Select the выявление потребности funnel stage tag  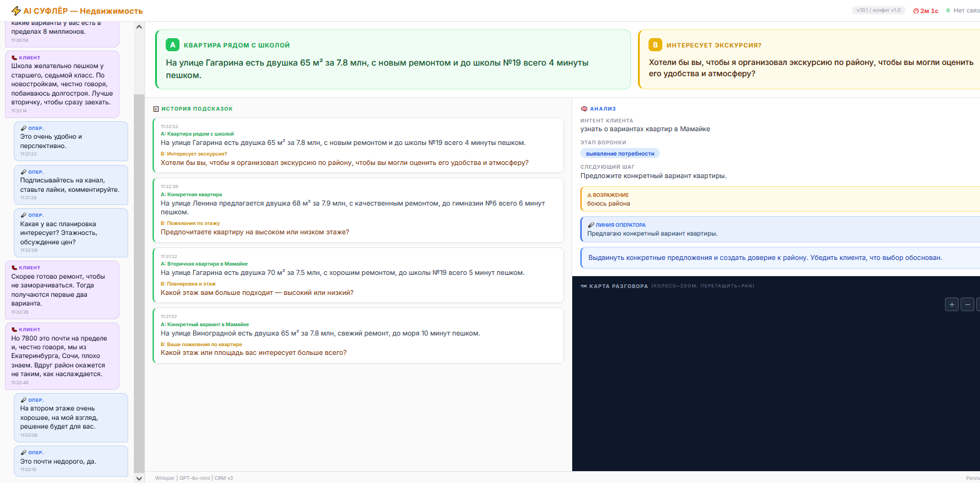(x=620, y=154)
